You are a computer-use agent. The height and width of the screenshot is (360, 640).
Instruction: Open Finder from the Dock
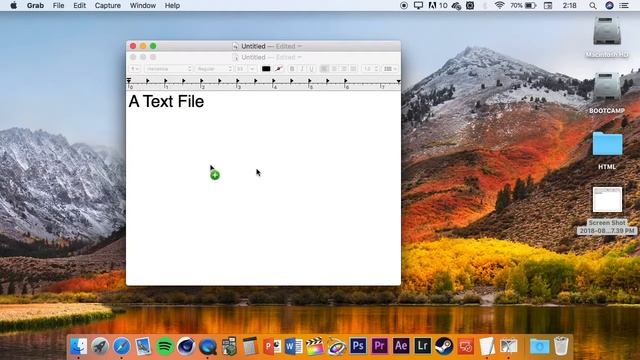[x=78, y=347]
